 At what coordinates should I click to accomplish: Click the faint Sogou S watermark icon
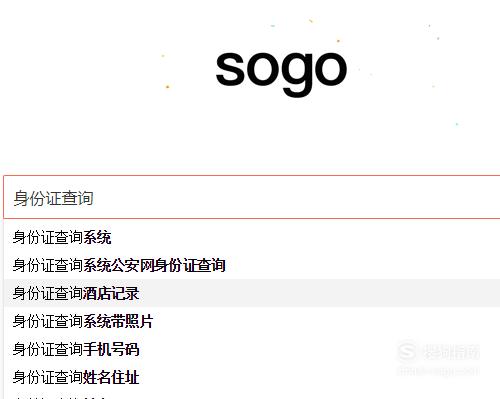407,352
